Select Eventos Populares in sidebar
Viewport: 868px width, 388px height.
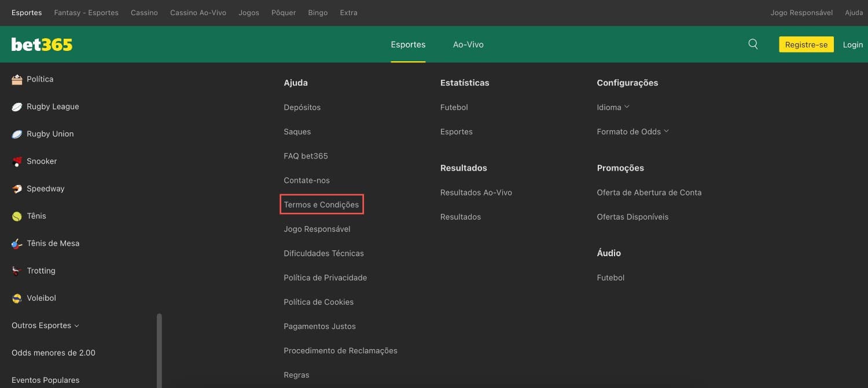coord(46,380)
